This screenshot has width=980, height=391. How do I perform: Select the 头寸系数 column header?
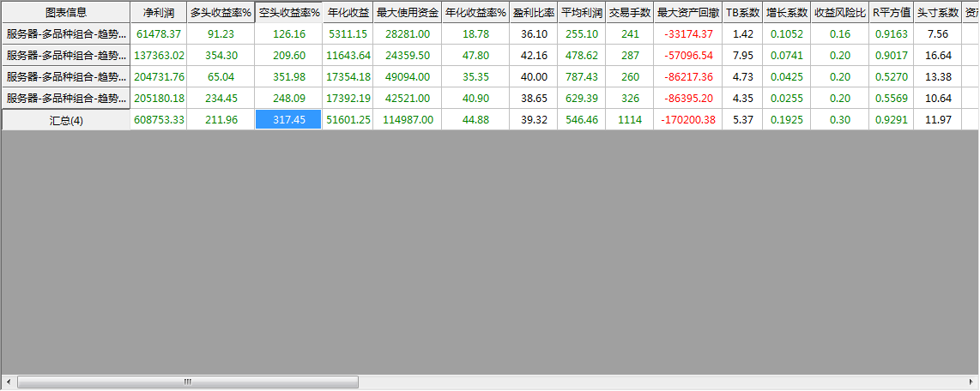tap(937, 13)
